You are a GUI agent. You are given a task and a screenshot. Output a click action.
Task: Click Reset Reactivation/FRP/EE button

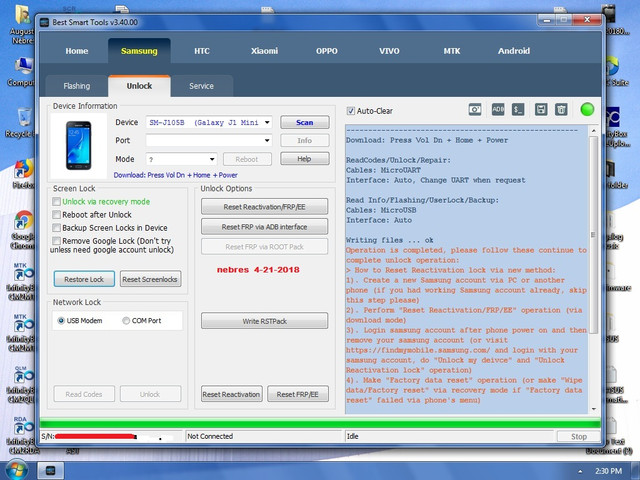coord(264,207)
